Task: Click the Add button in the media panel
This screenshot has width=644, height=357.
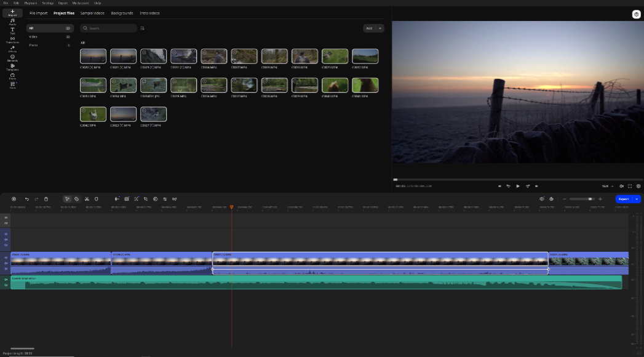Action: pos(369,28)
